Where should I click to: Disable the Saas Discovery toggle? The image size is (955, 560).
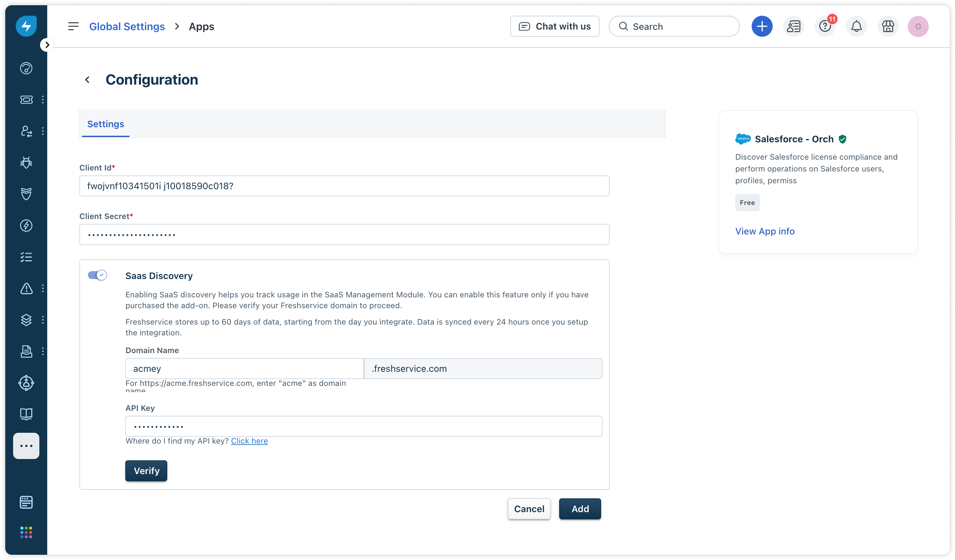tap(97, 275)
